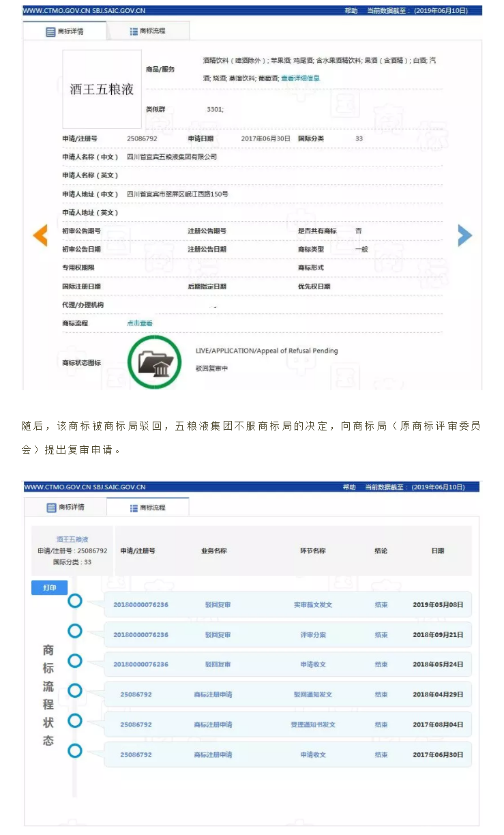The height and width of the screenshot is (835, 504).
Task: Switch to 商标流程 tab in upper panel
Action: click(x=148, y=31)
